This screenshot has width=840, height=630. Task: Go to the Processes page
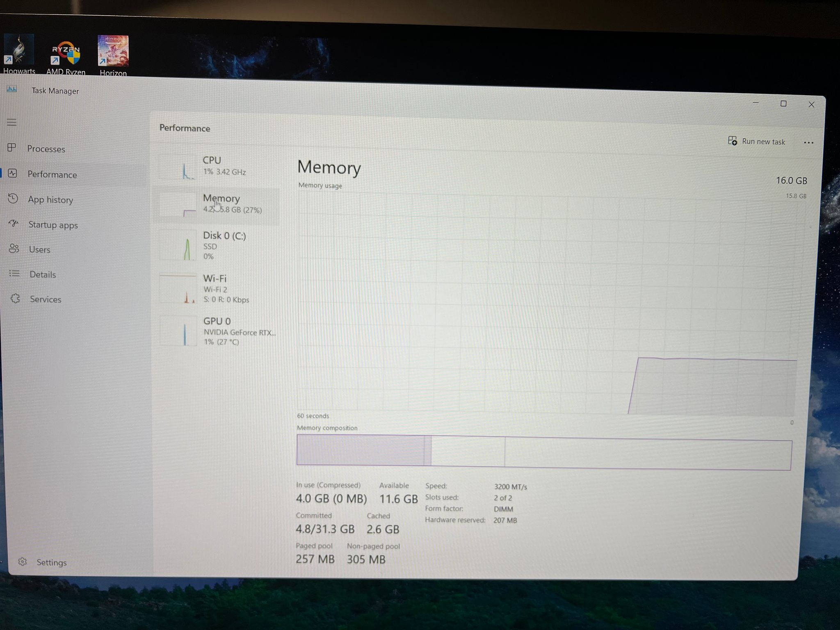(x=46, y=149)
